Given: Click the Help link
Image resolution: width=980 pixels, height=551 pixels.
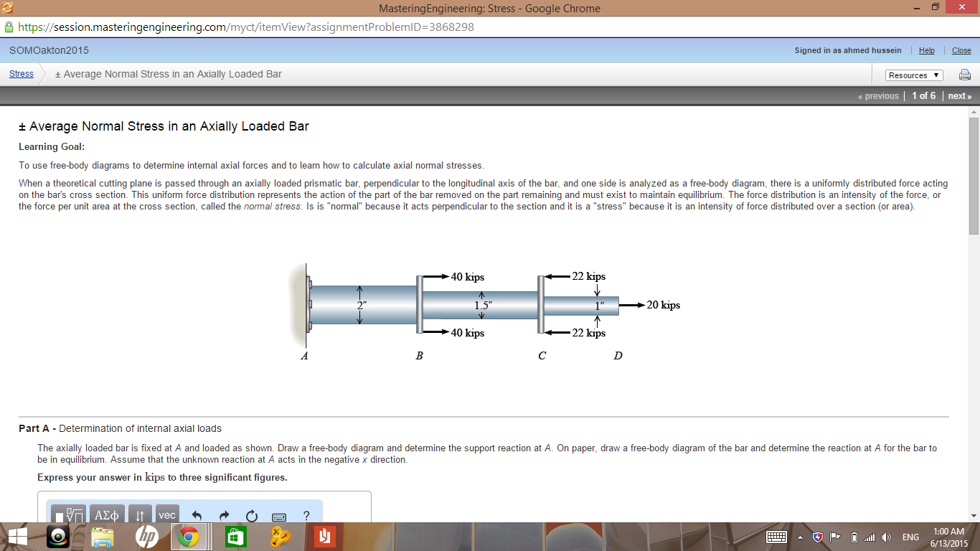Looking at the screenshot, I should pyautogui.click(x=927, y=50).
